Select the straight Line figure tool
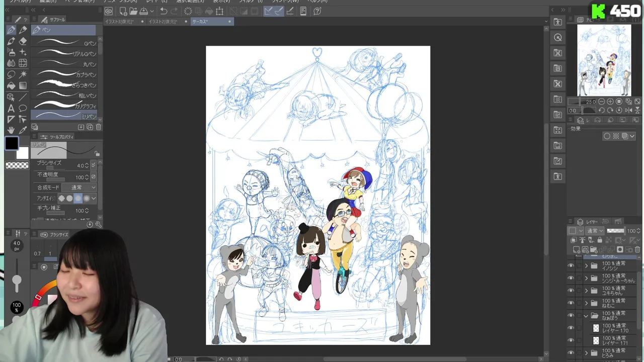 pos(23,97)
